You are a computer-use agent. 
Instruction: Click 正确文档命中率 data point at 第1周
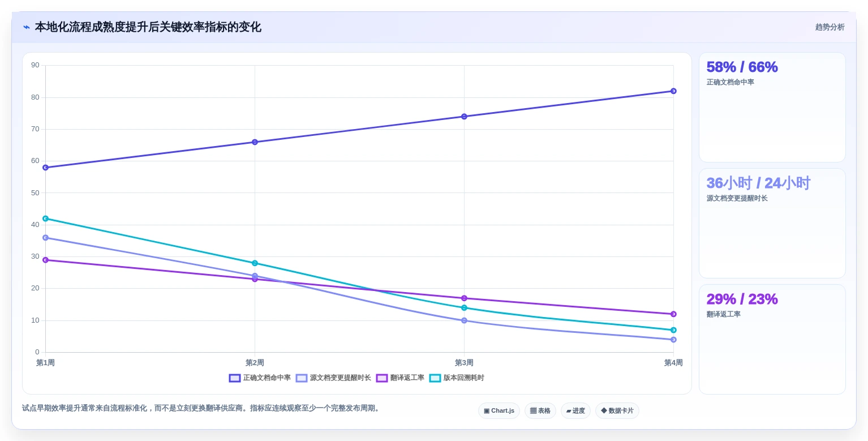pyautogui.click(x=45, y=168)
